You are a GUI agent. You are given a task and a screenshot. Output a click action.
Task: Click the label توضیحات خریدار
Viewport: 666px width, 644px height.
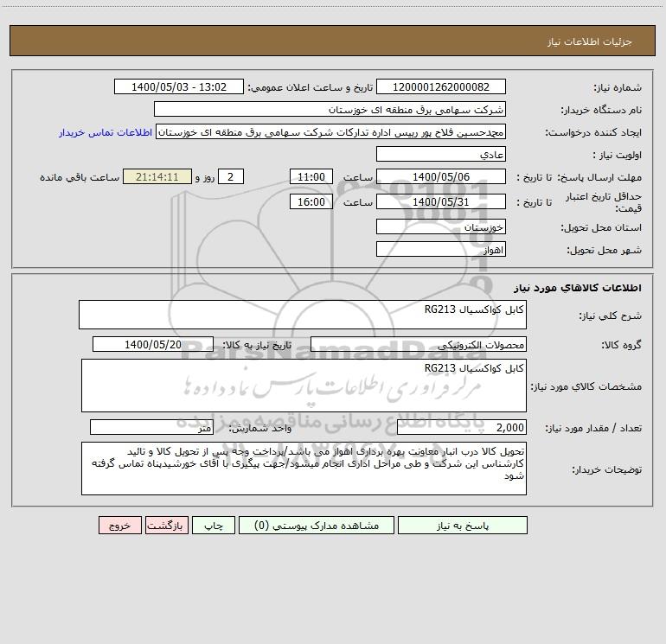(606, 469)
